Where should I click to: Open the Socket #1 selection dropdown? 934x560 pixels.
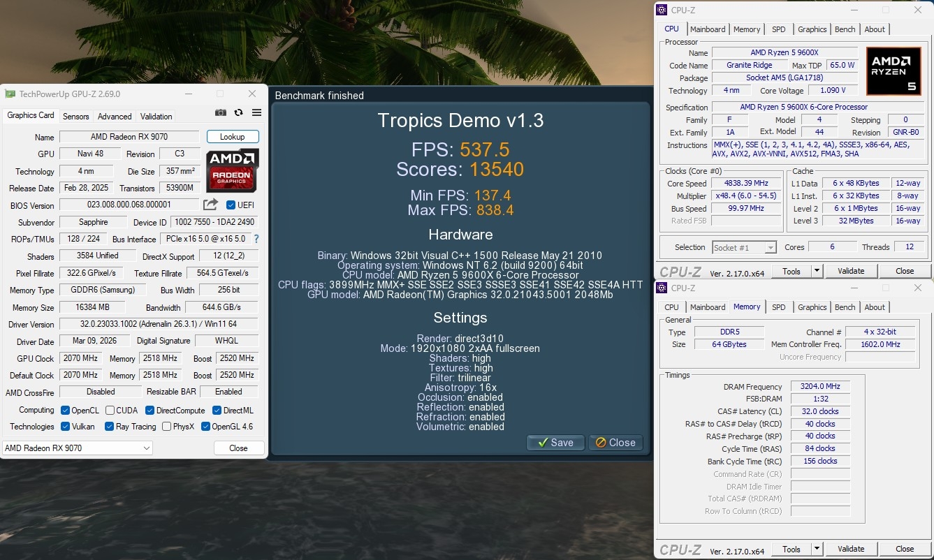[744, 247]
